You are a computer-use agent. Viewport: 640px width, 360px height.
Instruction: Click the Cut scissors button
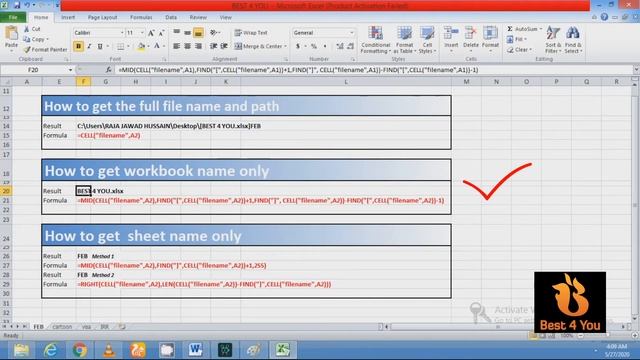point(32,29)
